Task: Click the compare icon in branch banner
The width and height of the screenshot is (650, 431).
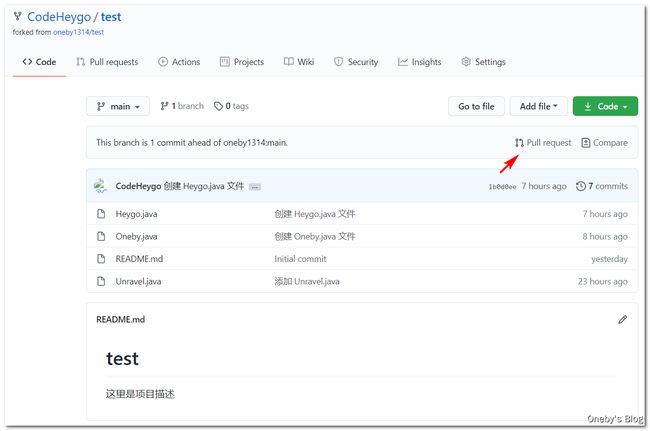Action: click(x=586, y=143)
